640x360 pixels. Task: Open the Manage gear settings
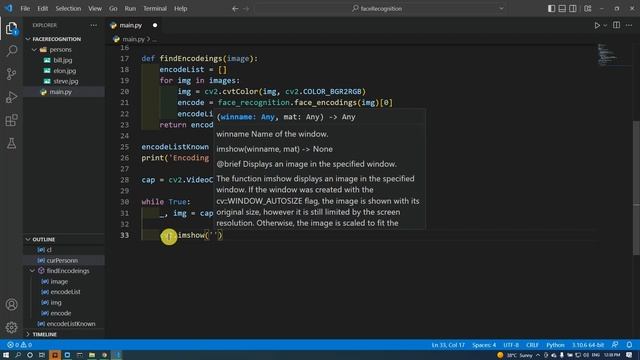click(x=11, y=327)
